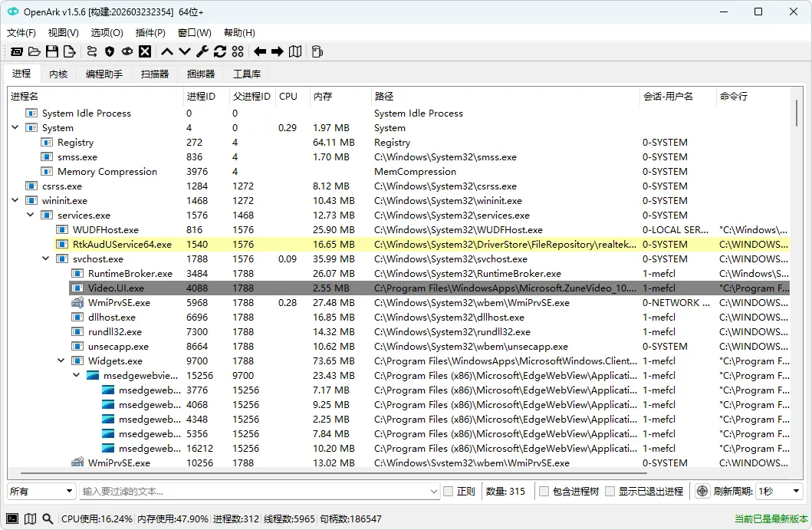Click the crosshair target icon near refresh period
The height and width of the screenshot is (530, 812).
coord(702,491)
